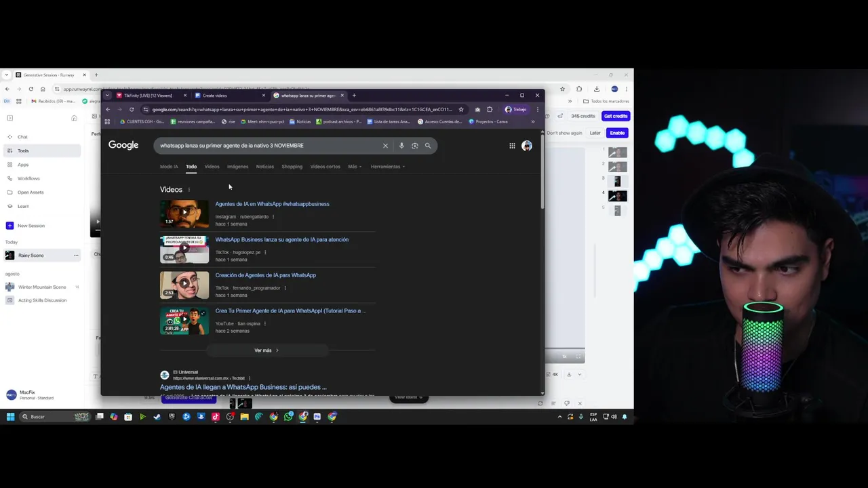Open Workflows in Runway sidebar
The width and height of the screenshot is (868, 488).
pyautogui.click(x=41, y=178)
